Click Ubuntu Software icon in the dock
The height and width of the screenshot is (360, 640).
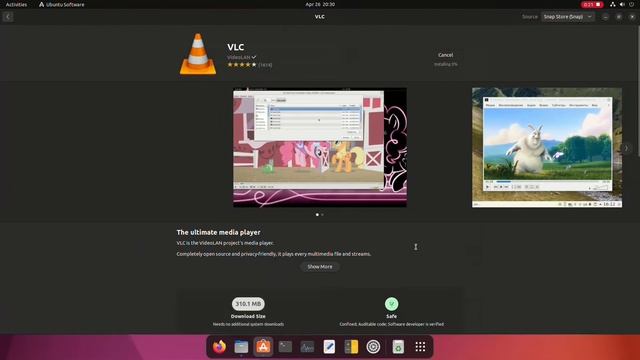point(263,347)
